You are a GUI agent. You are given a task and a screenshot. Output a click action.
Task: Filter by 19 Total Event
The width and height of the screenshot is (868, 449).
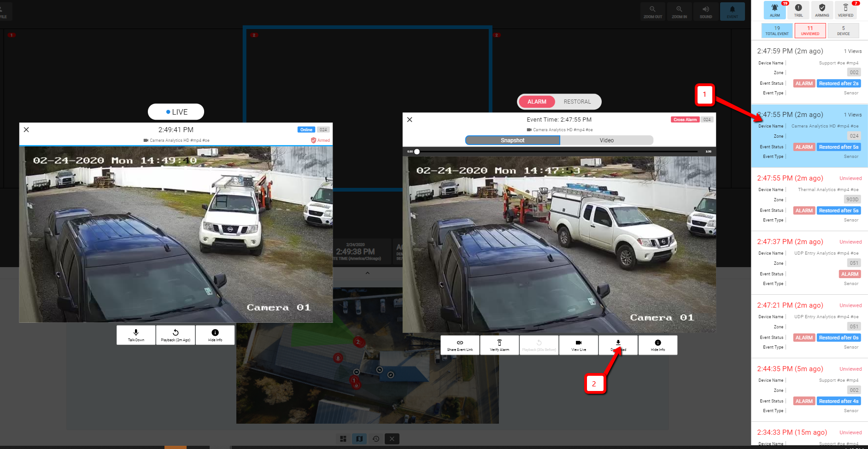[x=777, y=31]
